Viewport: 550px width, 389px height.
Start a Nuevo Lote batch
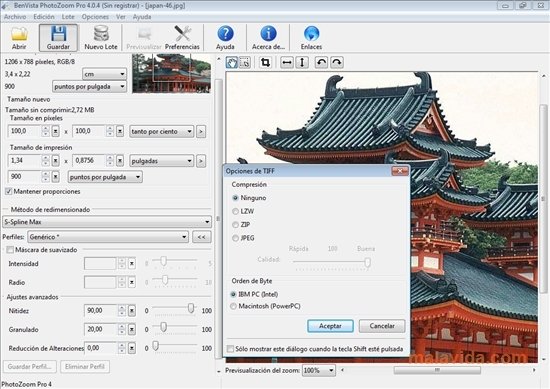tap(101, 38)
